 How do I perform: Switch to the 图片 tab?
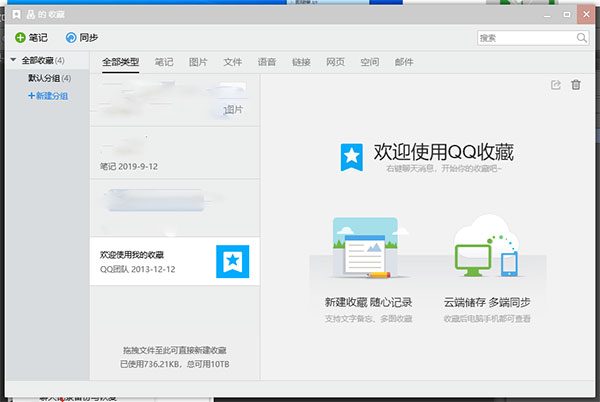tap(198, 62)
